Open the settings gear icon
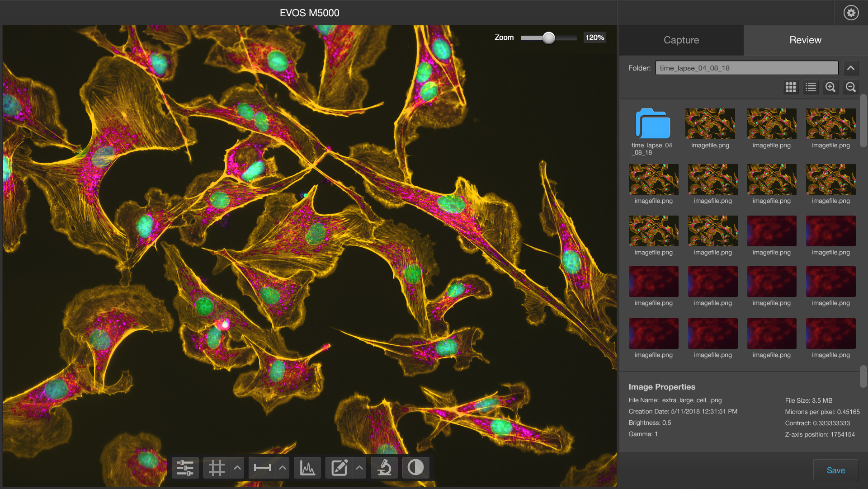This screenshot has height=489, width=868. (x=851, y=13)
